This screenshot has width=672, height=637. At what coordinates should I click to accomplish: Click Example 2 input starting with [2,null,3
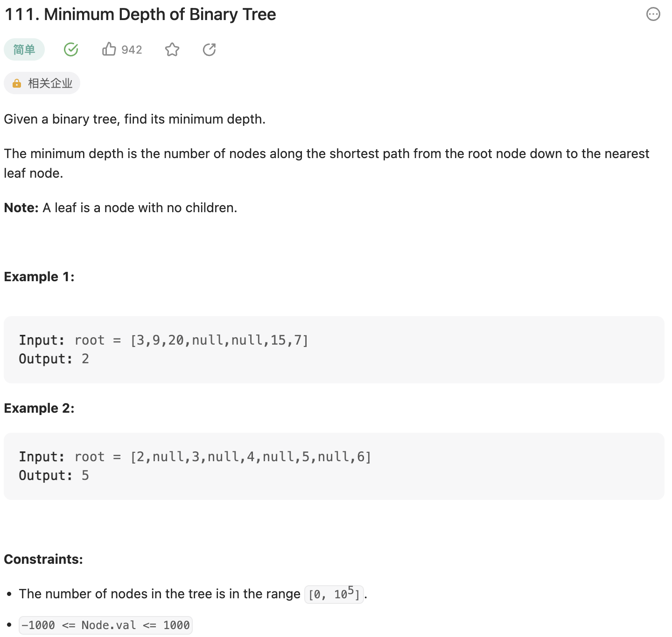251,457
